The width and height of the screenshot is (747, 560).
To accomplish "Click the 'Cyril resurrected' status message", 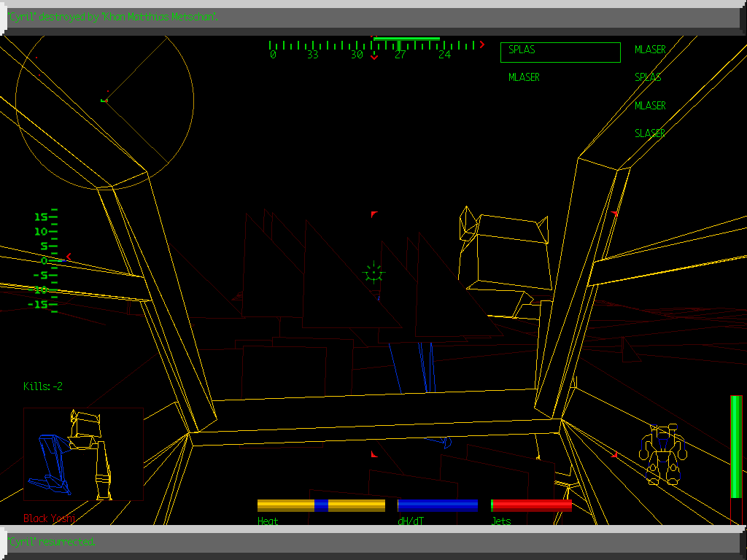I will (53, 542).
